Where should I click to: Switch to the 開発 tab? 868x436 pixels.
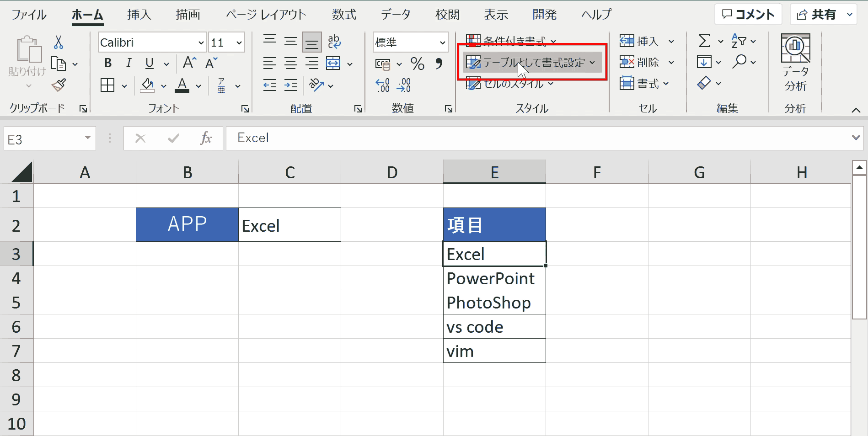pos(544,15)
